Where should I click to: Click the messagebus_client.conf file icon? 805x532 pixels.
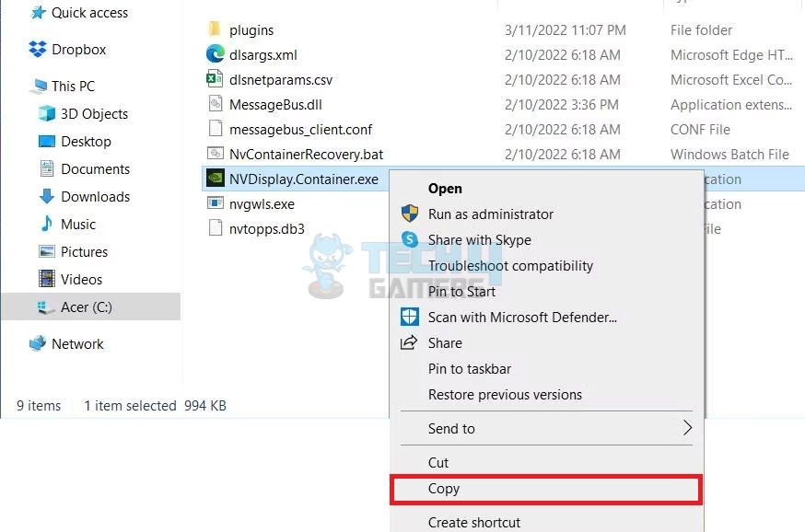pyautogui.click(x=216, y=128)
